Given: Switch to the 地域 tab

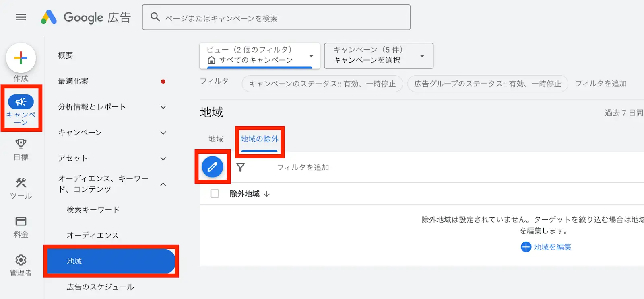Looking at the screenshot, I should pyautogui.click(x=216, y=139).
